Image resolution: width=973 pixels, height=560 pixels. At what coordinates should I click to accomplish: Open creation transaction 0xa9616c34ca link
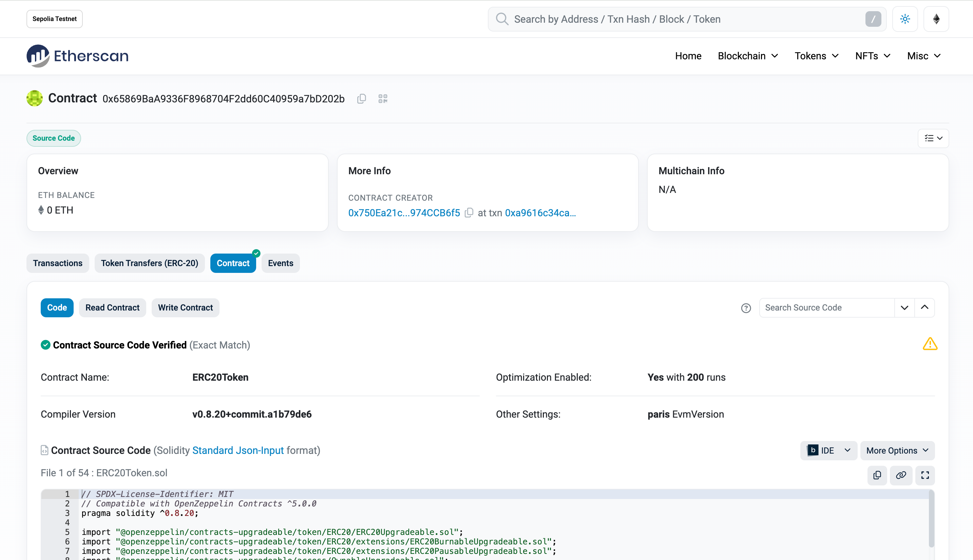coord(540,213)
